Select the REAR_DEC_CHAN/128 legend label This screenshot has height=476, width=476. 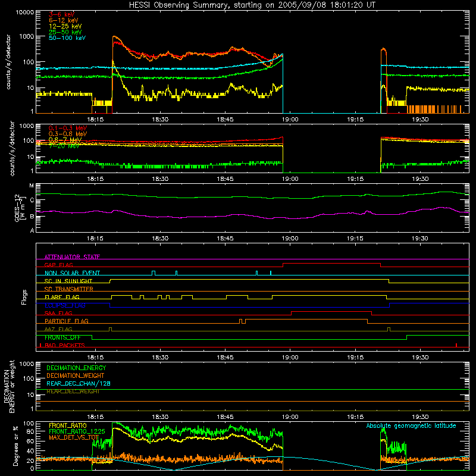pos(79,383)
